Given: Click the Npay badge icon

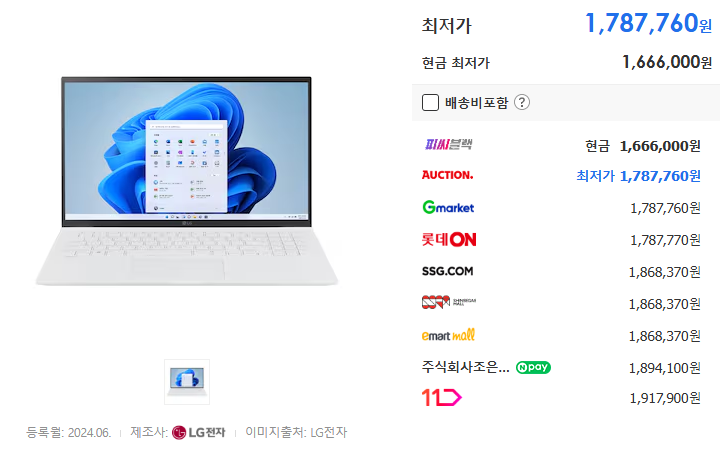Looking at the screenshot, I should coord(533,367).
